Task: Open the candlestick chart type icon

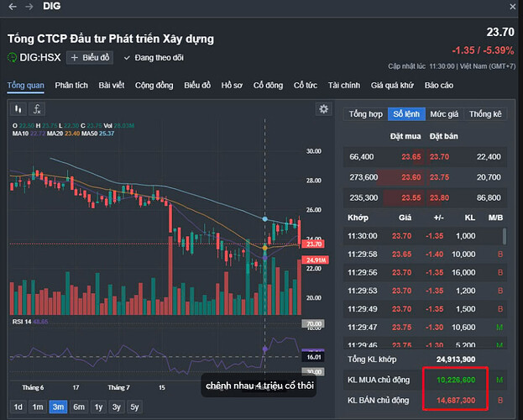Action: [18, 109]
